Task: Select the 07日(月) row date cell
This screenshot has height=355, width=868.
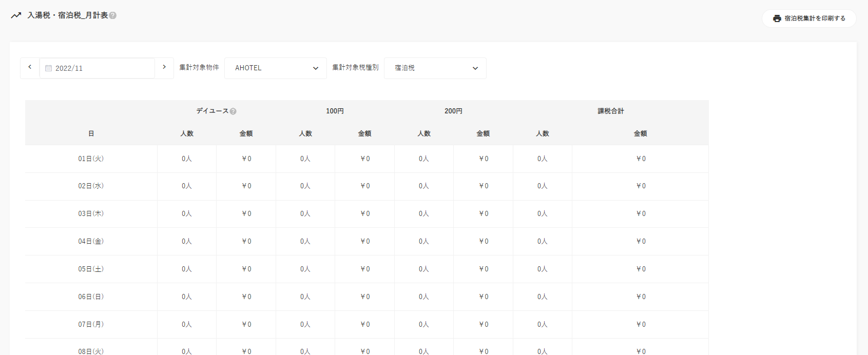Action: [x=91, y=325]
